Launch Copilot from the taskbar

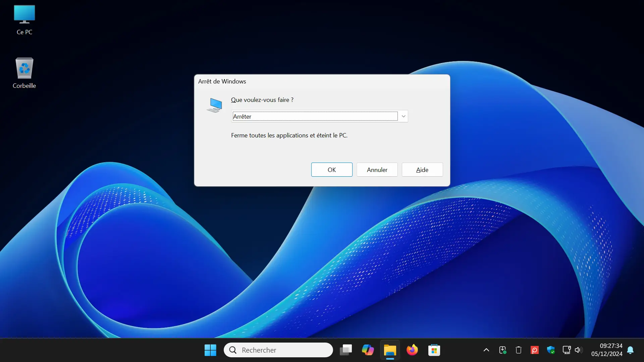[x=368, y=350]
